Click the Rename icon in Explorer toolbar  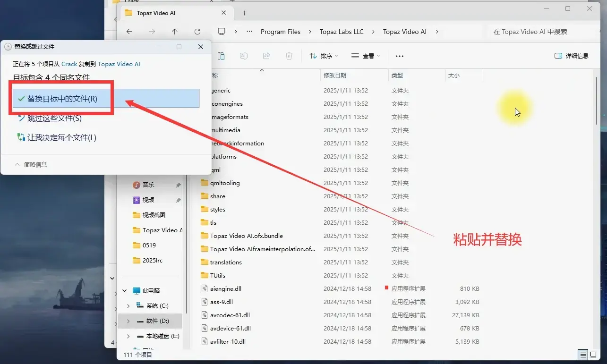[x=244, y=56]
